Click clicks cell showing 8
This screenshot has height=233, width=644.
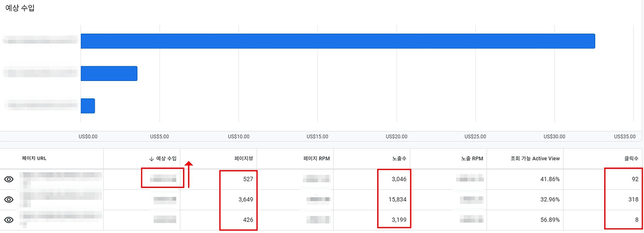[636, 219]
